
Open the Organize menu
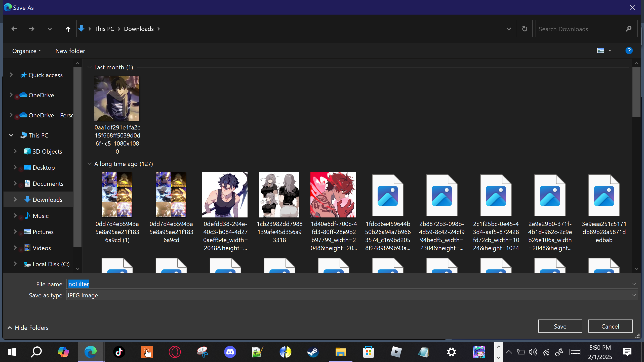click(26, 51)
